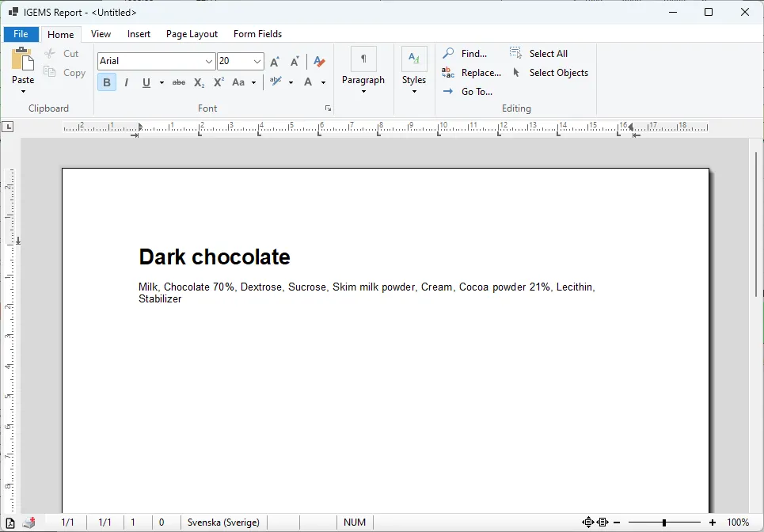Viewport: 764px width, 532px height.
Task: Click the zoom in plus button
Action: 713,522
